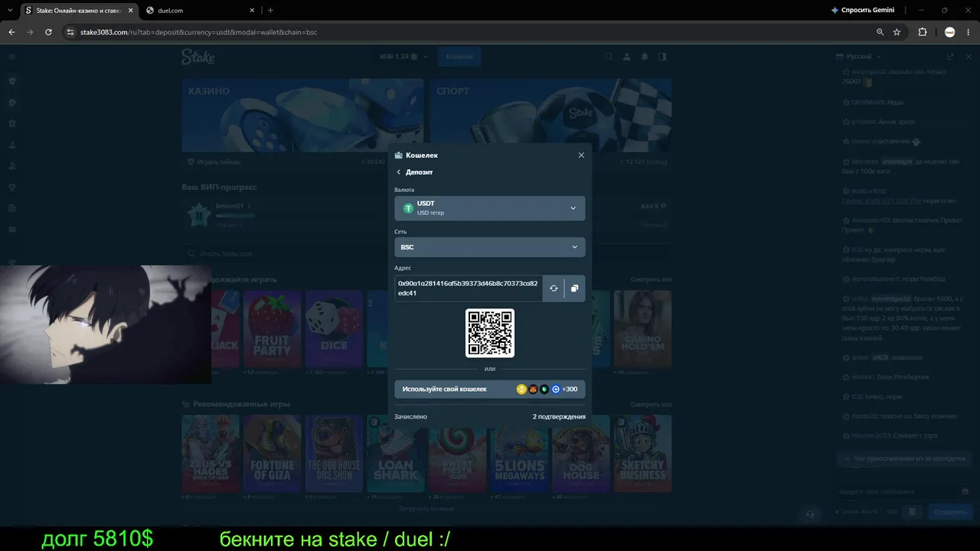The width and height of the screenshot is (980, 551).
Task: Open the emoji picker in chat
Action: pos(965,492)
